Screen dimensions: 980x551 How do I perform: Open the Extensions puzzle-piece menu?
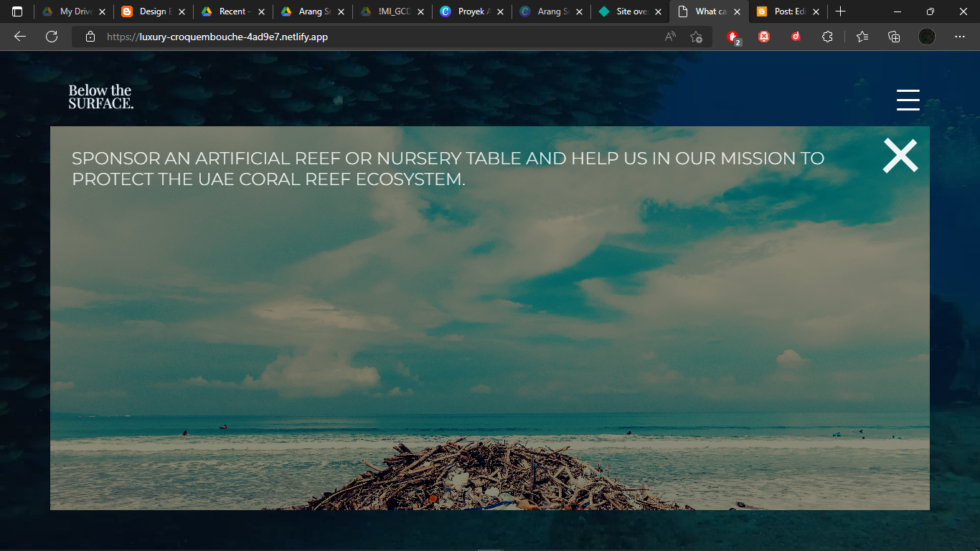point(827,37)
